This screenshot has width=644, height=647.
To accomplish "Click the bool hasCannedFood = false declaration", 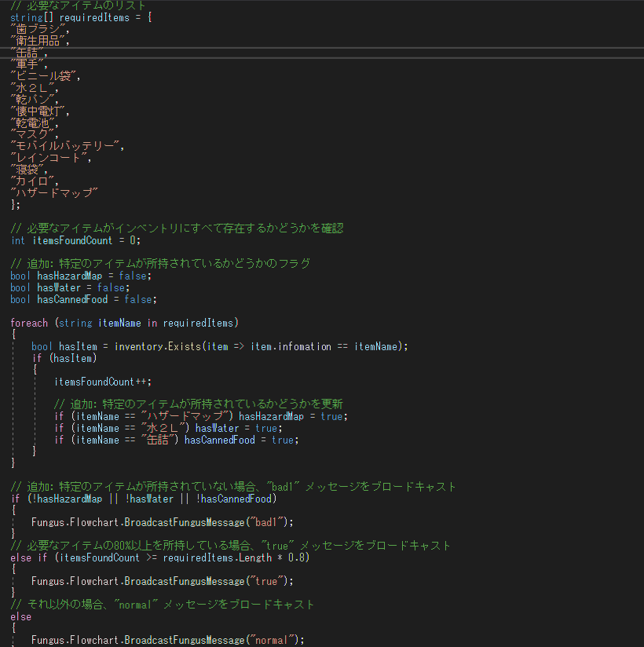I will (83, 299).
